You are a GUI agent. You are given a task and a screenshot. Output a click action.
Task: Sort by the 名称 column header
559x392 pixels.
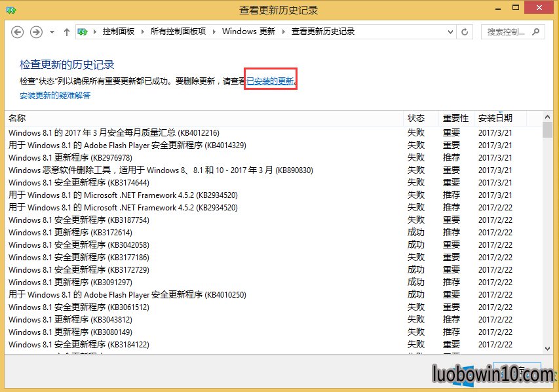point(204,118)
